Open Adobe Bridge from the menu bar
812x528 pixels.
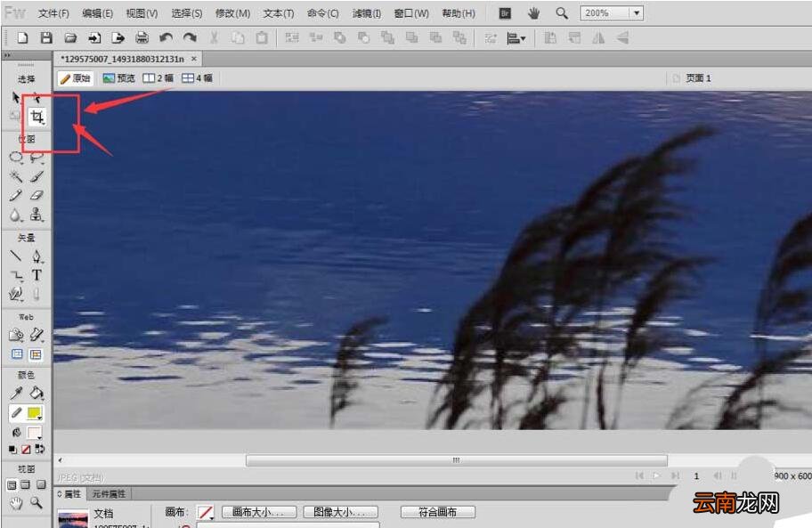(505, 13)
